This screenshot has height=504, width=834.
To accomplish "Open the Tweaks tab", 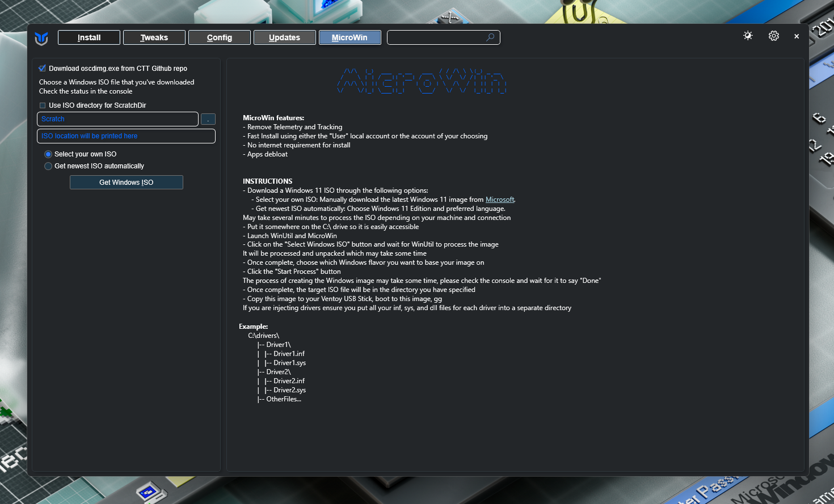I will (x=154, y=37).
